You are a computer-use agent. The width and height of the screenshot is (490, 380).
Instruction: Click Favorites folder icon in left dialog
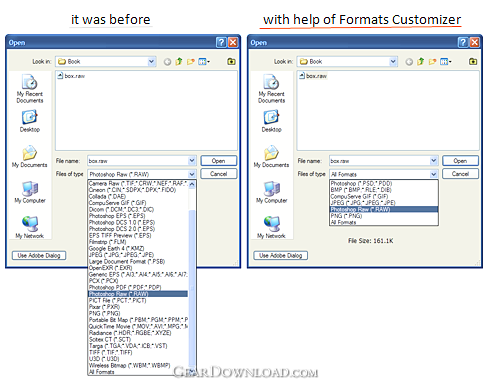pyautogui.click(x=231, y=61)
